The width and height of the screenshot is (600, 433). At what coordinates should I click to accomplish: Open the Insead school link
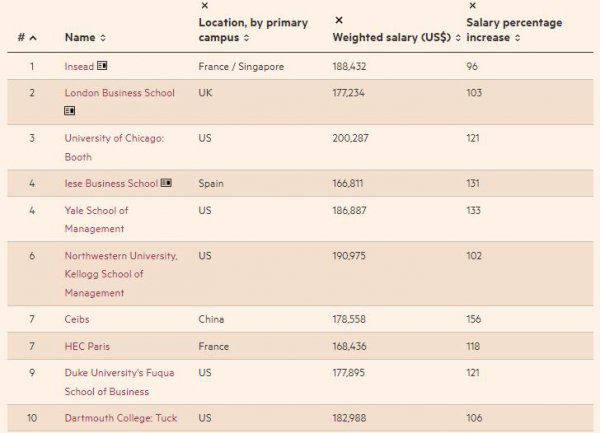click(79, 66)
